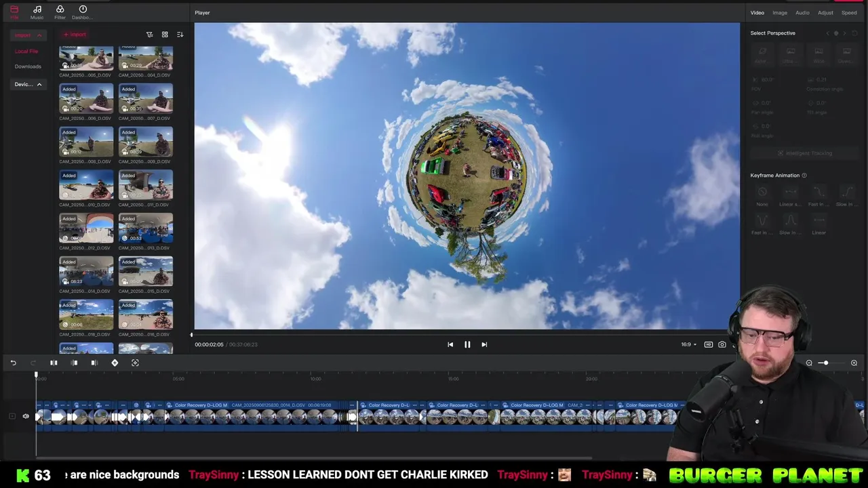Choose the Ultra wide perspective preset
The image size is (868, 488).
point(790,54)
